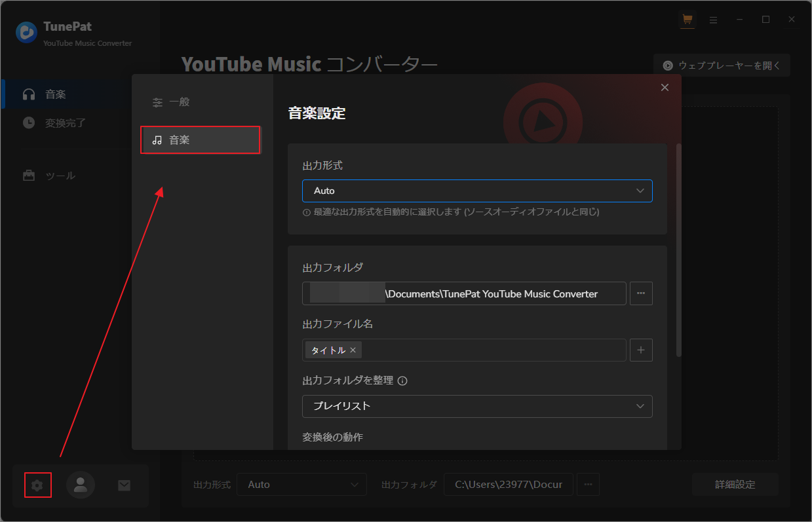Click the settings dialog vertical scrollbar
This screenshot has height=522, width=812.
point(678,249)
